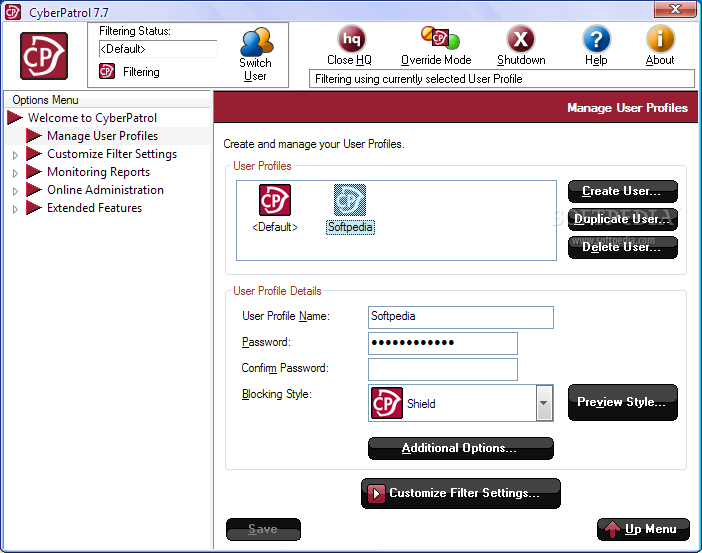The image size is (702, 553).
Task: Click the red arrow beside Manage User Profiles
Action: tap(34, 136)
